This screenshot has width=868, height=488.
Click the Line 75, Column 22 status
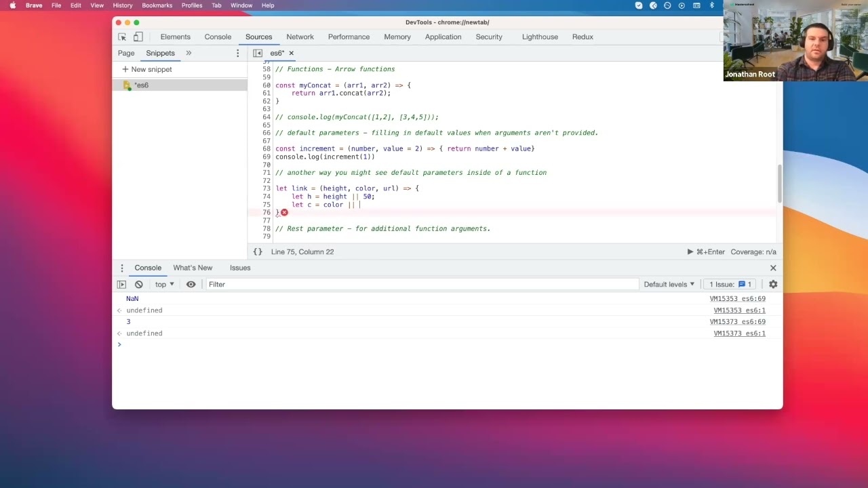[x=302, y=251]
